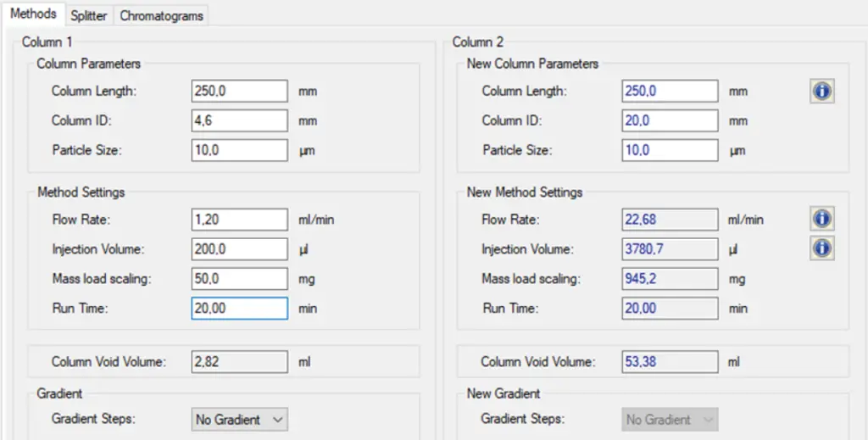Click Column 2 Run Time value field
The image size is (868, 440).
pos(670,309)
